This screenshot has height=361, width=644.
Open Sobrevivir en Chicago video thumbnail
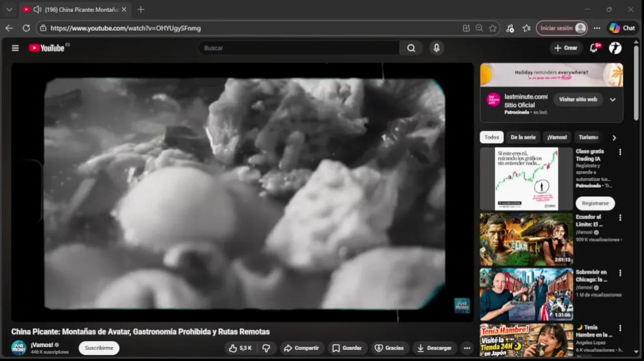point(526,294)
